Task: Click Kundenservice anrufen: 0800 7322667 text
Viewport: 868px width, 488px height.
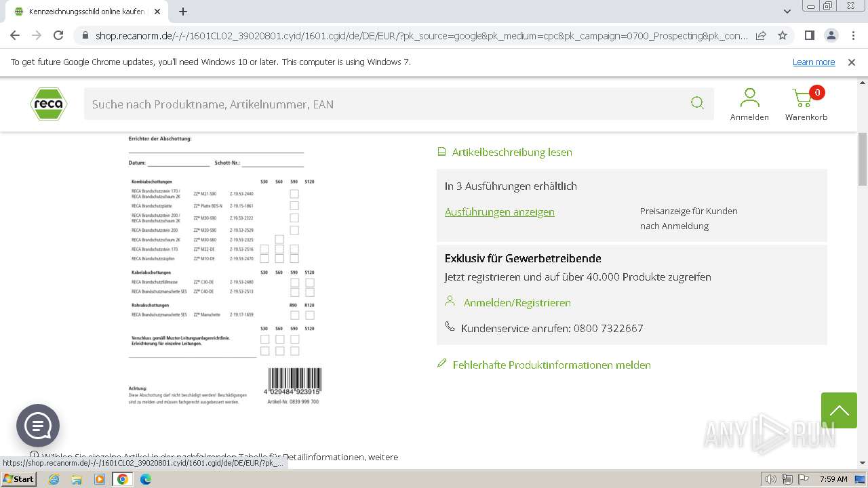Action: [552, 328]
